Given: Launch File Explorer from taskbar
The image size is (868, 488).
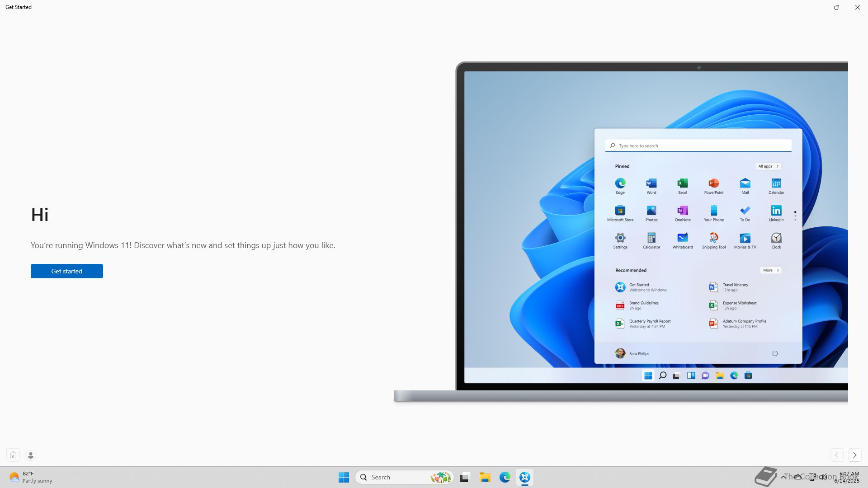Looking at the screenshot, I should tap(485, 477).
